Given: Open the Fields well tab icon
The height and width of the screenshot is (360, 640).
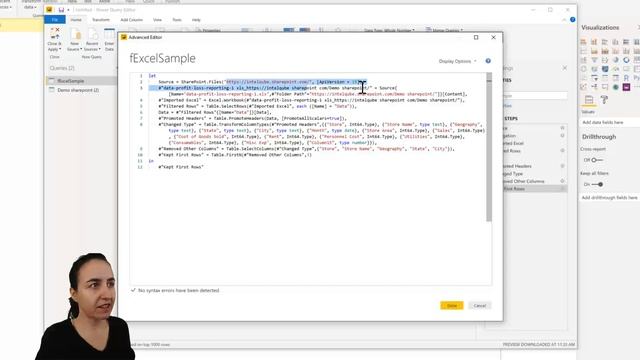Looking at the screenshot, I should coord(589,99).
